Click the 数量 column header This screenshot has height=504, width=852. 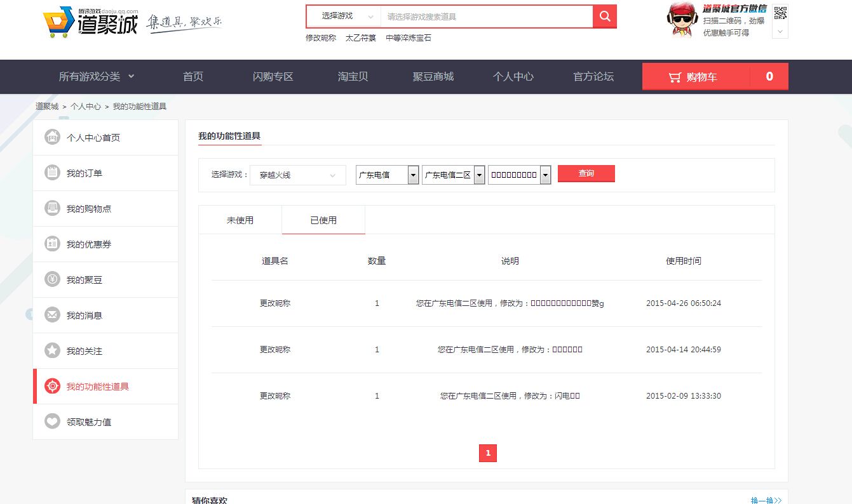[377, 261]
